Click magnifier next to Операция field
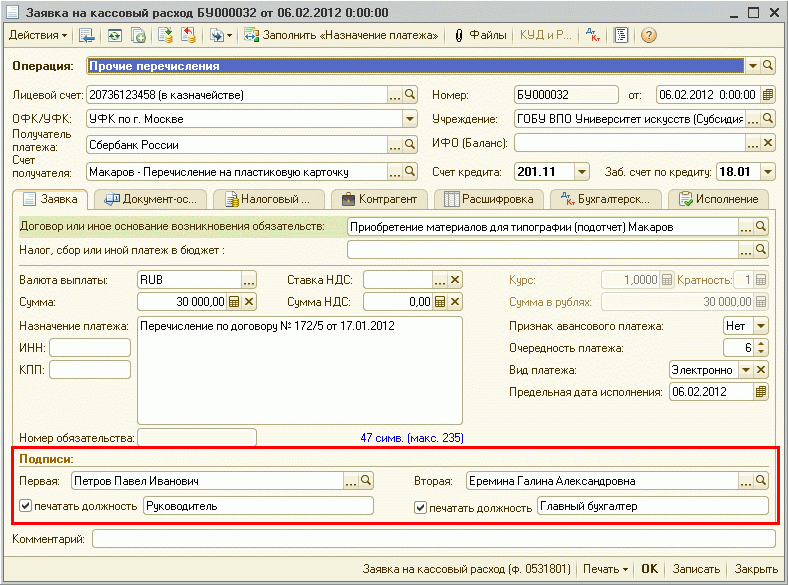 [768, 66]
